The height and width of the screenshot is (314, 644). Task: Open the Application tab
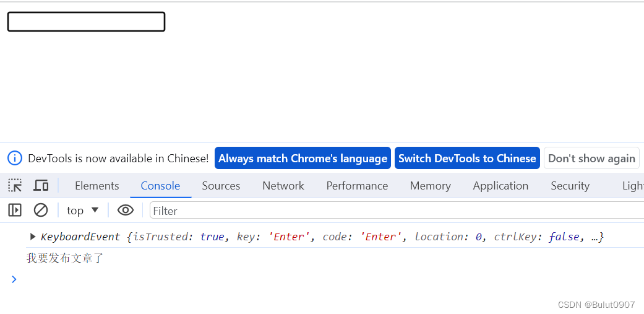(500, 186)
